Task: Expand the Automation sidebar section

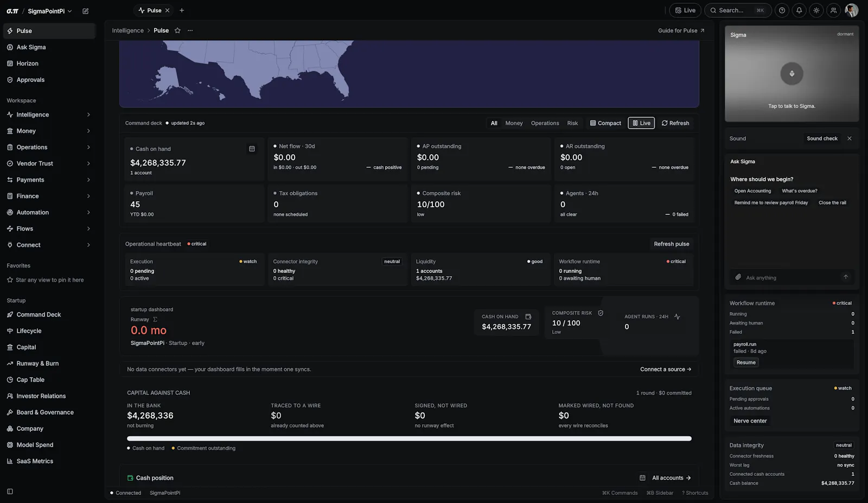Action: tap(49, 212)
